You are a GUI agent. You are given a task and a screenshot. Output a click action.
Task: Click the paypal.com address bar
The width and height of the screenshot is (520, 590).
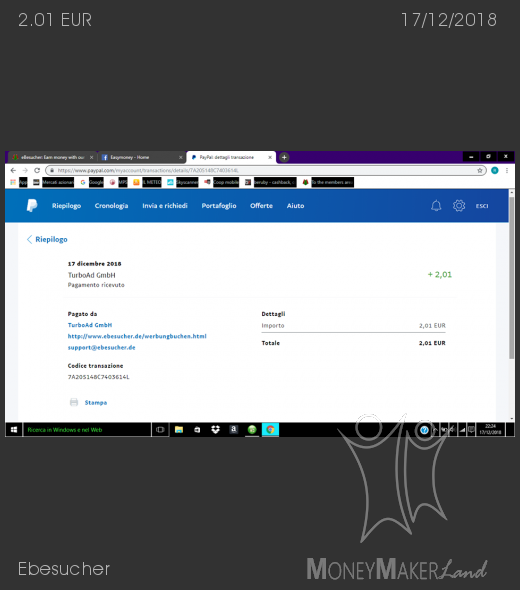(266, 170)
